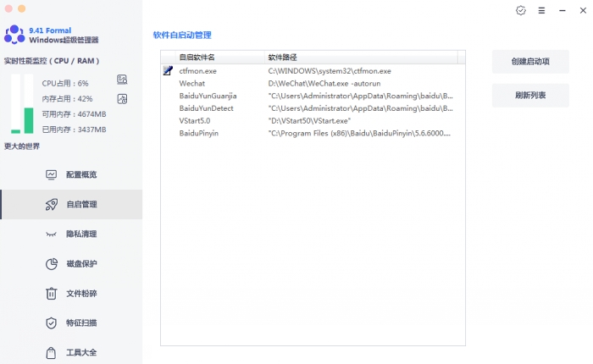Screen dimensions: 593x364
Task: Select the BaiduYunDetect startup entry
Action: tap(313, 108)
